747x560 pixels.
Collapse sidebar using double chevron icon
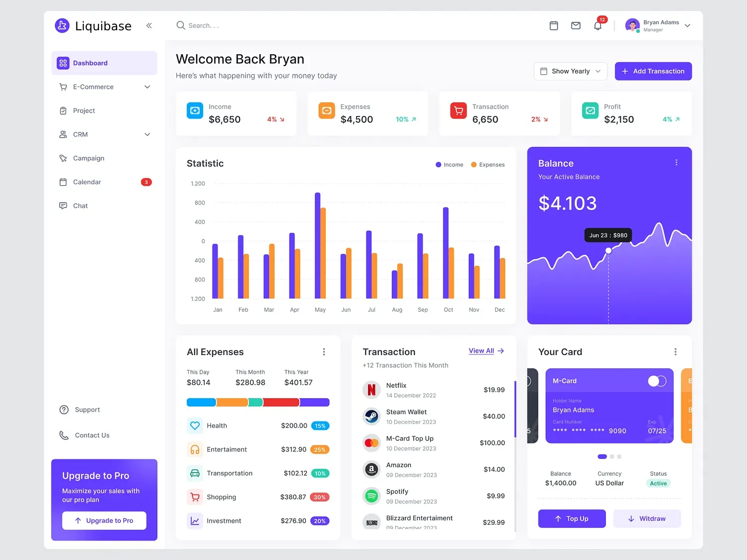point(149,26)
